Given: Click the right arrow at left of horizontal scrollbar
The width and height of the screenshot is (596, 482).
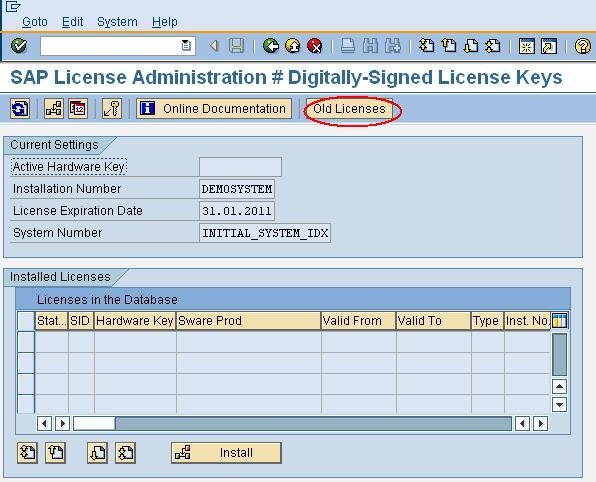Looking at the screenshot, I should pyautogui.click(x=63, y=423).
